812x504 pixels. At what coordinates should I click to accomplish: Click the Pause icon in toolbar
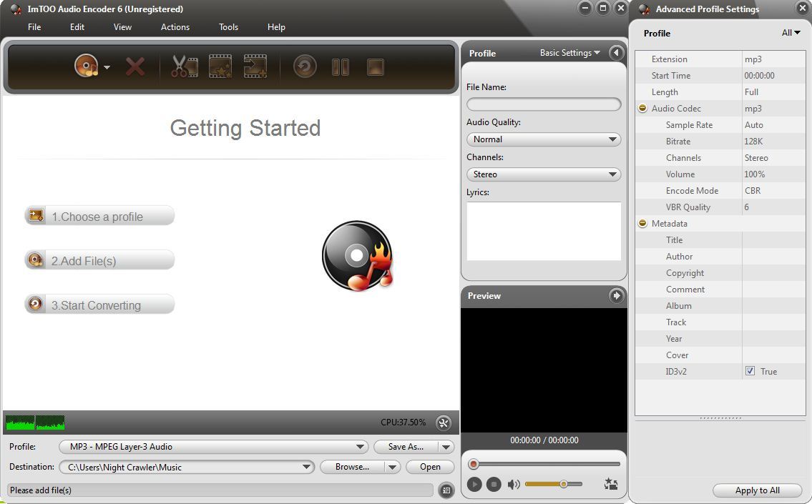coord(341,66)
